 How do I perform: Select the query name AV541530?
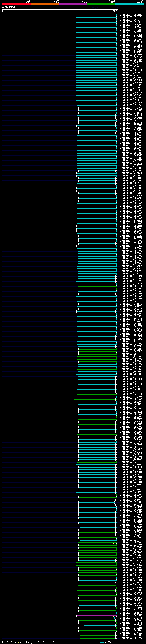(x=8, y=8)
